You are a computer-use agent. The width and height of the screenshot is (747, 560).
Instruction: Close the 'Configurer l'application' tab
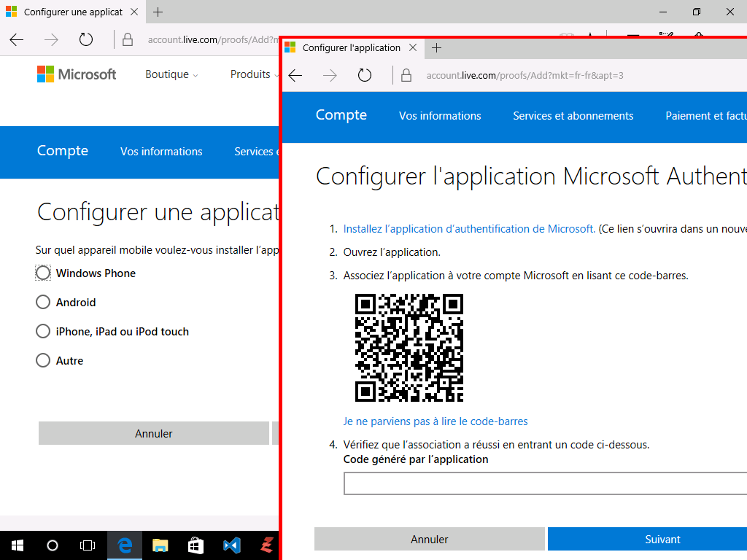coord(413,47)
